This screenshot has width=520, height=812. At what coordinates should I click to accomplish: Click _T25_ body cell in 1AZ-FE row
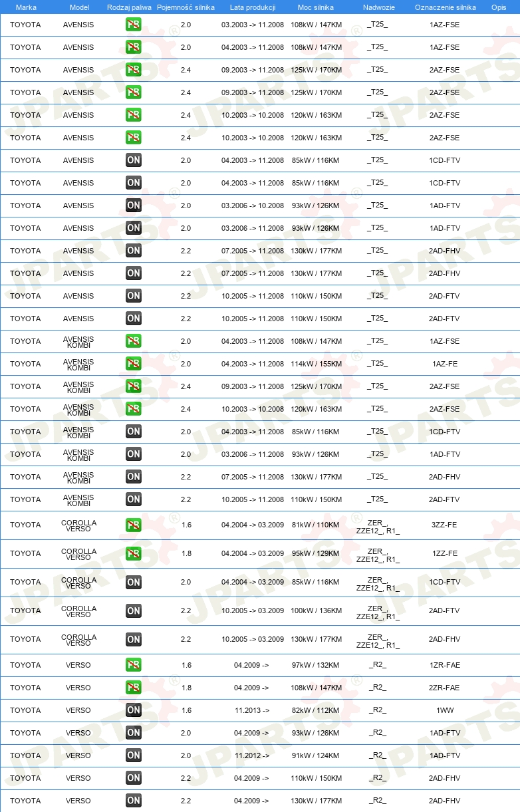point(378,364)
